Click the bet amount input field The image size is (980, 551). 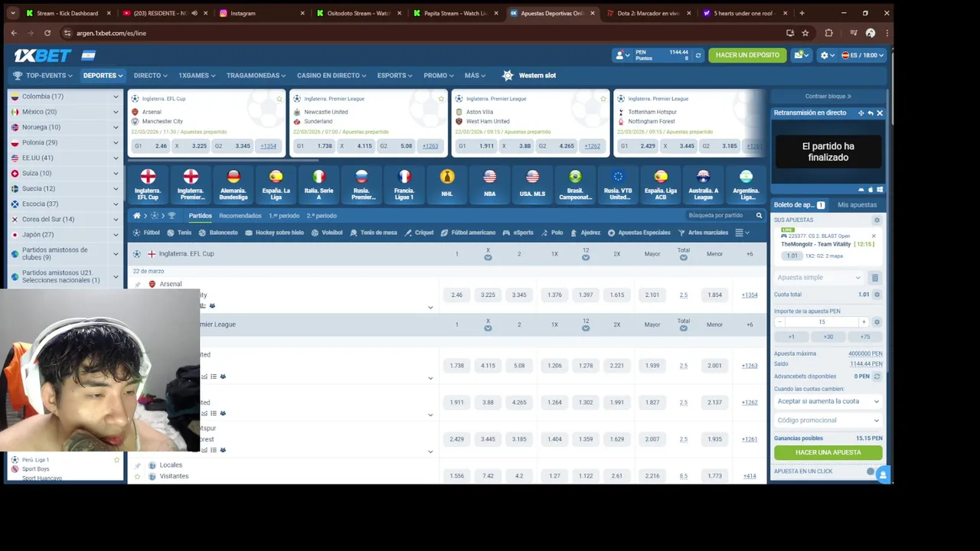click(822, 322)
